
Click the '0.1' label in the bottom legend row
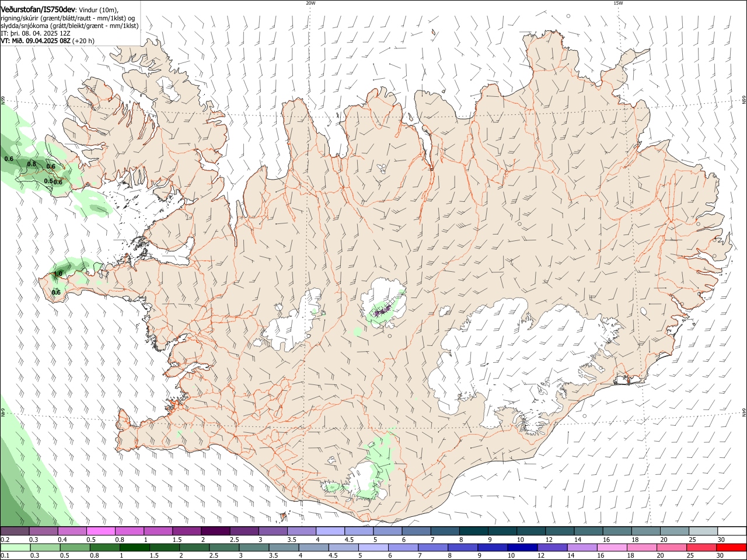pos(5,556)
